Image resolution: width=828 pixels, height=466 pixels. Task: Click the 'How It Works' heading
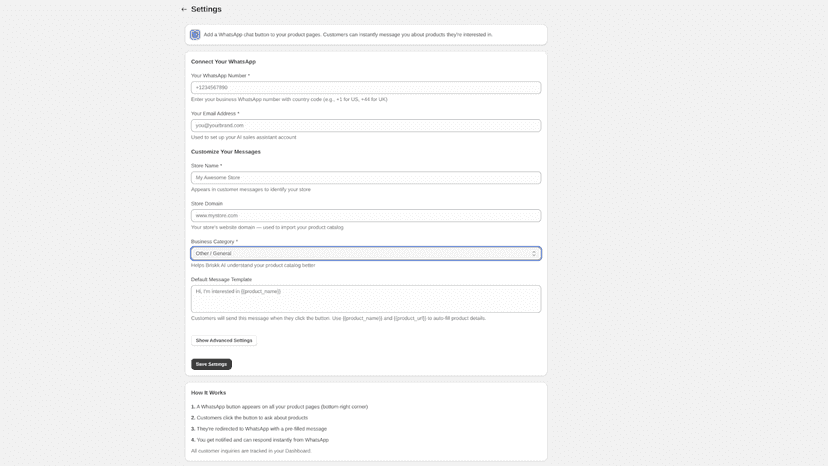(209, 393)
